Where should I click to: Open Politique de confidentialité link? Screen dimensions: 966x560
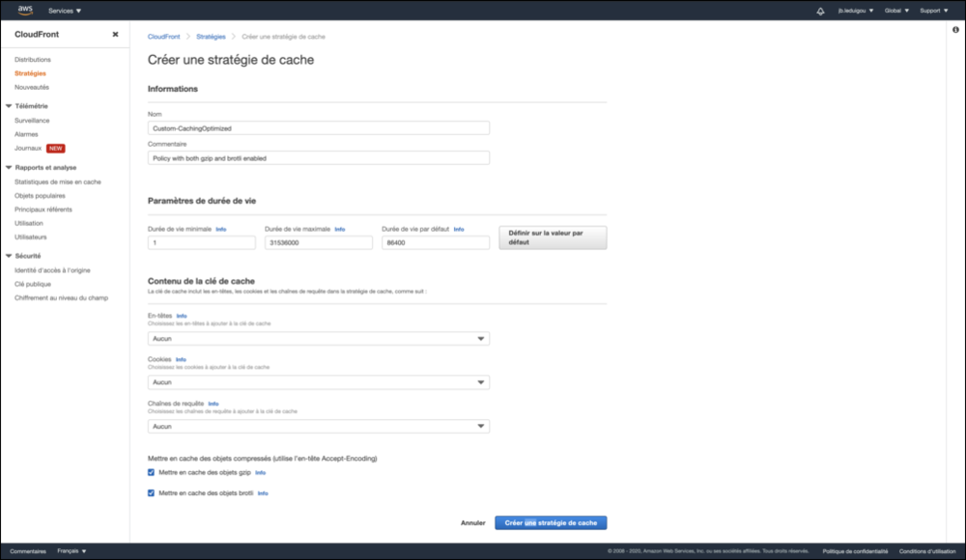[x=855, y=551]
